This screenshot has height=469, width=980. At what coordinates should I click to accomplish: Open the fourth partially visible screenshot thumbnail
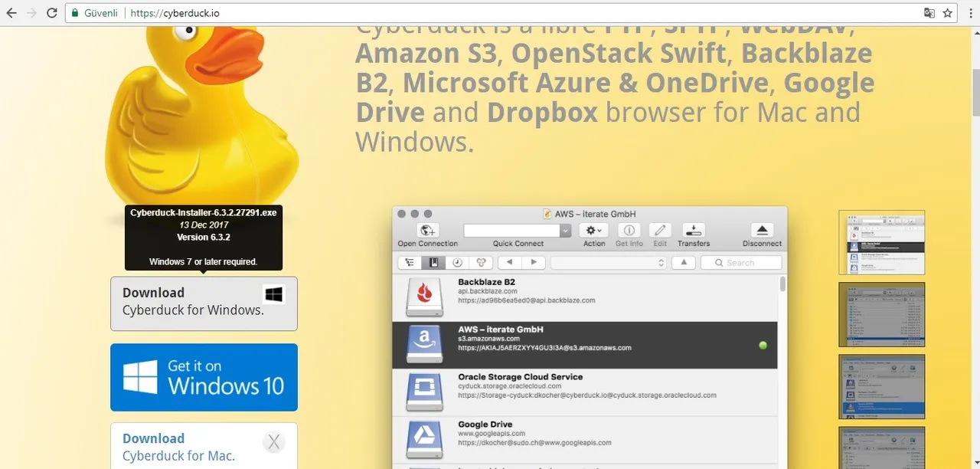[x=882, y=448]
